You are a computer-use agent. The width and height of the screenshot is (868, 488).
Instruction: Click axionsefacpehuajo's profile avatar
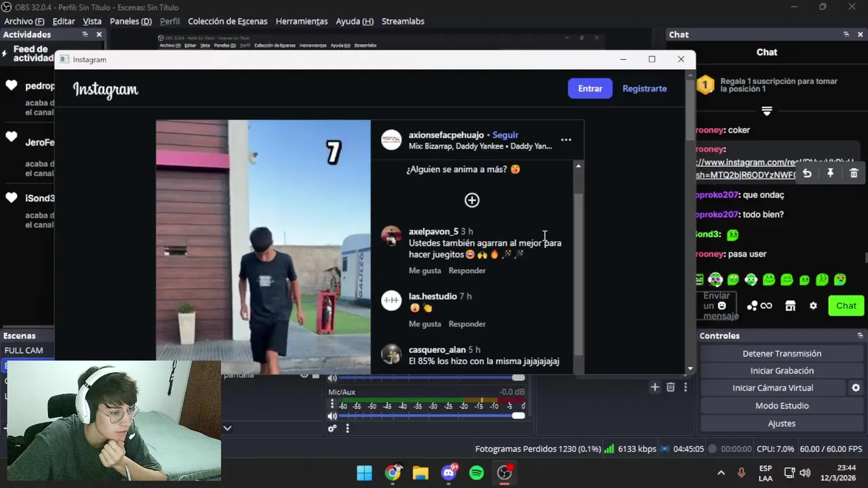click(391, 140)
